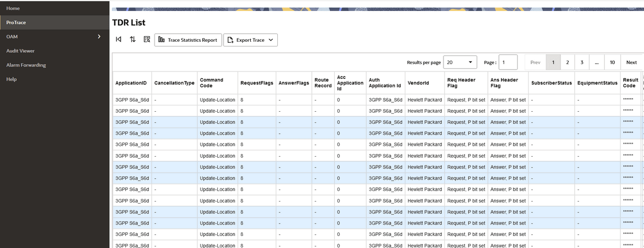
Task: Click the EquipmentStatus column header
Action: pyautogui.click(x=598, y=83)
